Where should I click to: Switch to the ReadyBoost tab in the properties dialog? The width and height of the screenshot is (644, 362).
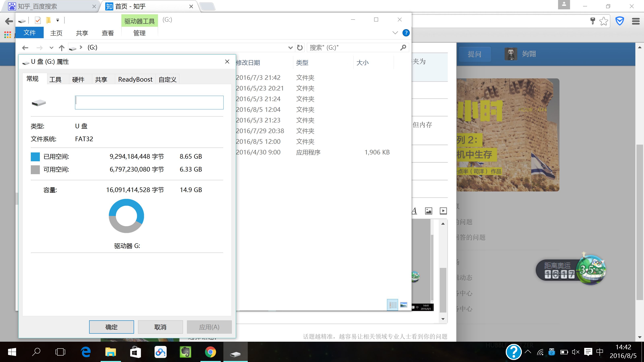(135, 79)
